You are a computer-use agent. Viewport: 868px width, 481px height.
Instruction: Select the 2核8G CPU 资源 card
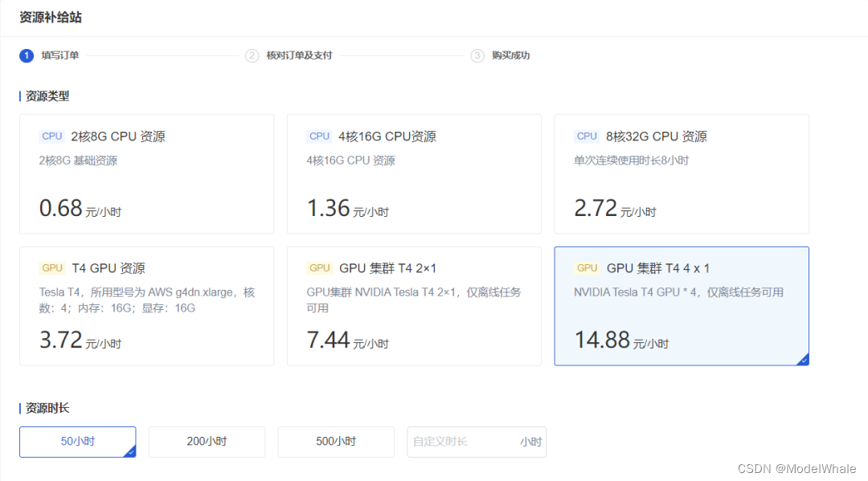click(147, 174)
